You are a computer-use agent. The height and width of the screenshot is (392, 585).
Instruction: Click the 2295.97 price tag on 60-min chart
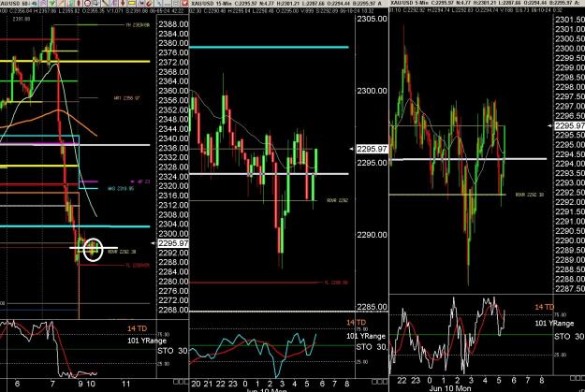point(173,243)
